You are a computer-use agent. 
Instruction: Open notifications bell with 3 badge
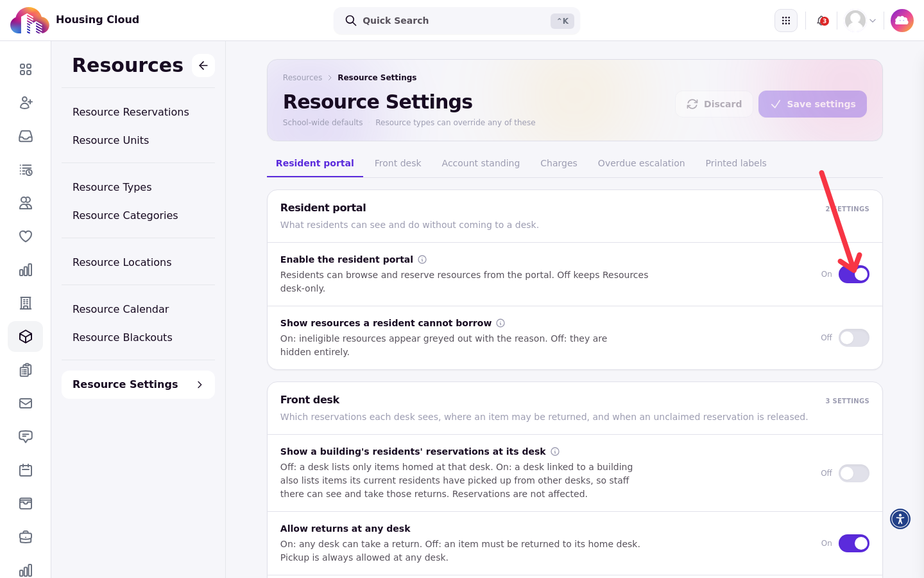coord(822,21)
